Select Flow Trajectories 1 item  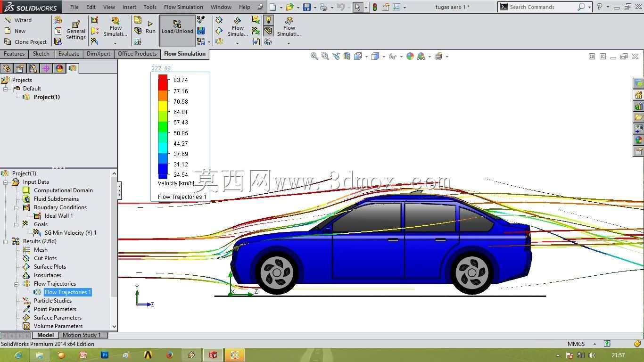tap(67, 292)
